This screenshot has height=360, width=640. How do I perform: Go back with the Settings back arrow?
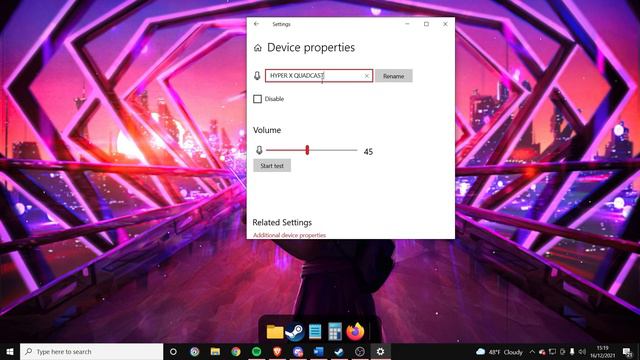coord(256,24)
